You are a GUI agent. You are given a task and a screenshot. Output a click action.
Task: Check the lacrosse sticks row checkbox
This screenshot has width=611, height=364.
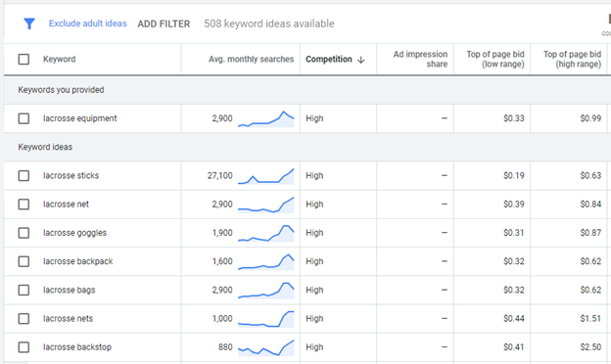[x=23, y=175]
